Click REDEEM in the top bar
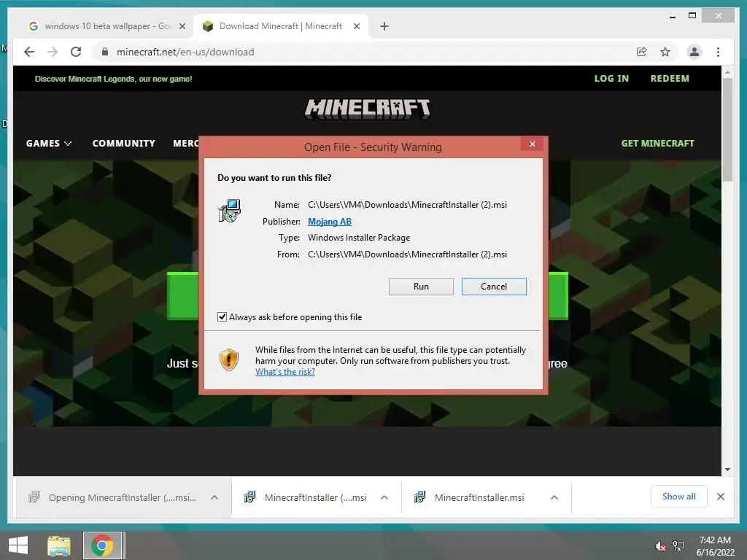This screenshot has width=747, height=560. [670, 79]
